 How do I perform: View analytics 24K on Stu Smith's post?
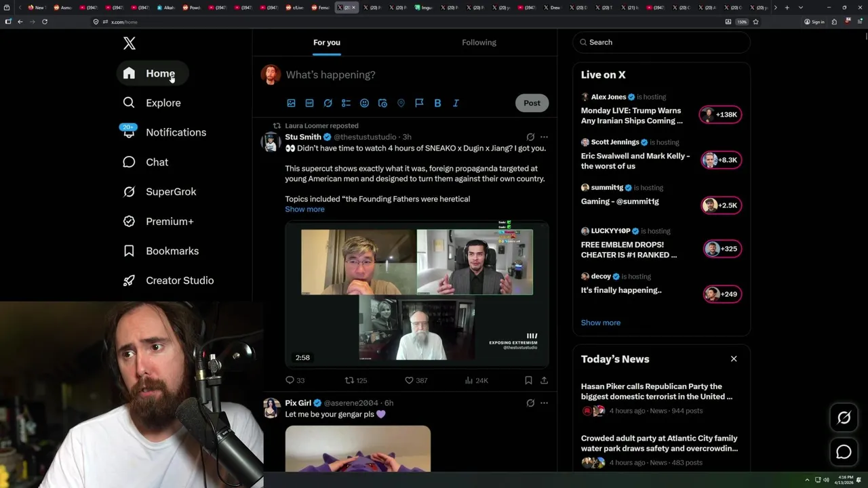(x=477, y=380)
